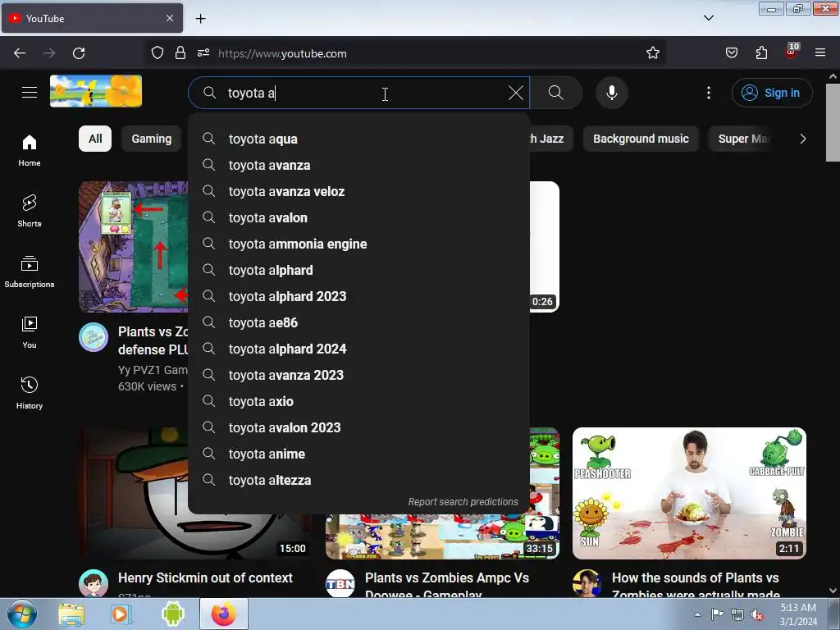Go back with browser back arrow

click(x=20, y=53)
